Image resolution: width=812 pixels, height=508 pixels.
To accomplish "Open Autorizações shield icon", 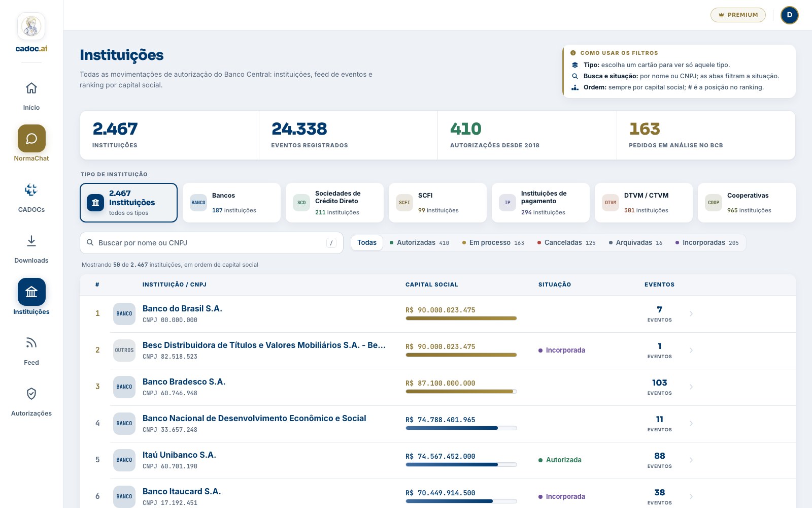I will (x=31, y=394).
